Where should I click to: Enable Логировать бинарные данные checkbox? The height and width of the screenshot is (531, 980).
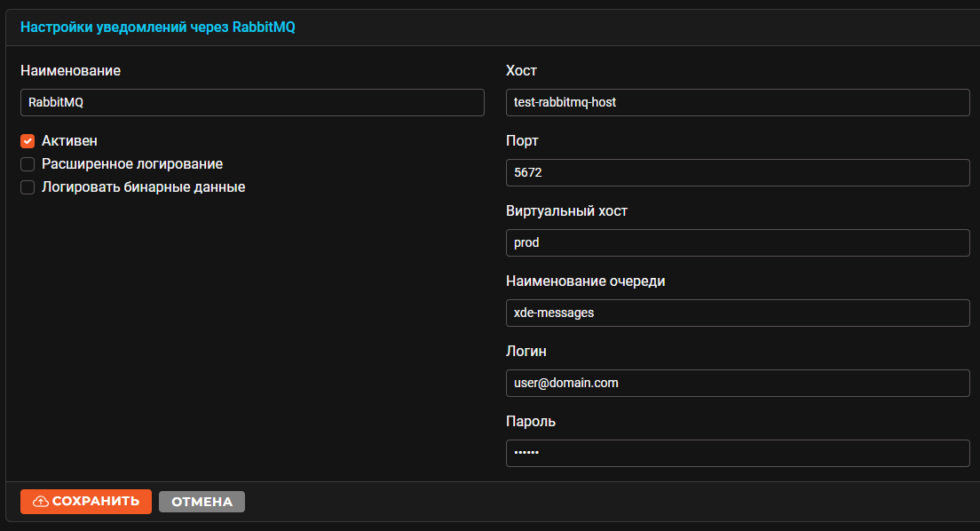(x=28, y=187)
